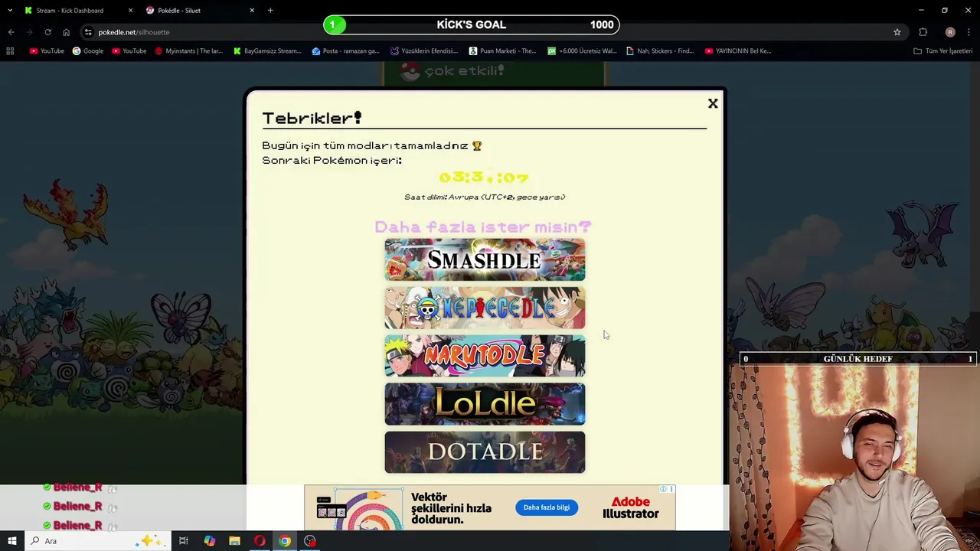This screenshot has height=551, width=980.
Task: Open the apps grid in bookmarks bar
Action: pyautogui.click(x=10, y=51)
